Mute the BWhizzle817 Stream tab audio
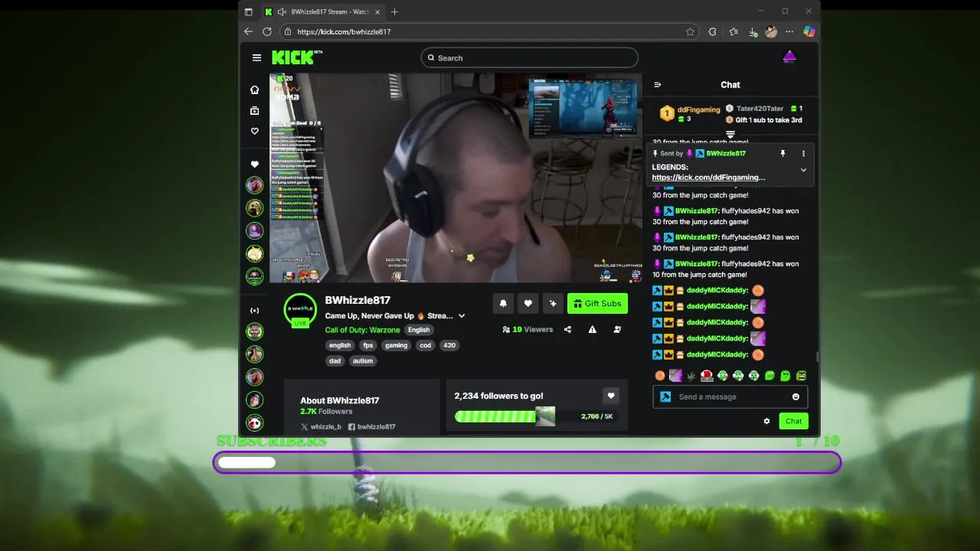Viewport: 980px width, 551px height. [282, 11]
